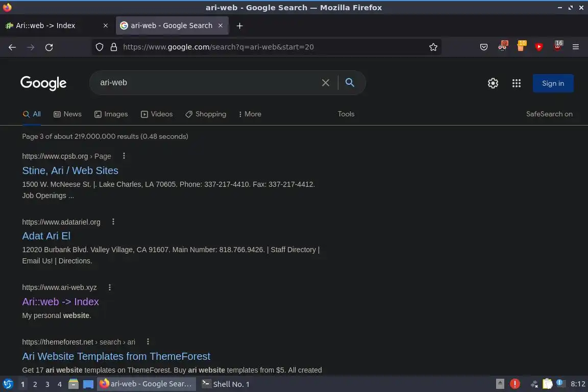Open the search Tools options
Viewport: 588px width, 392px height.
[346, 114]
